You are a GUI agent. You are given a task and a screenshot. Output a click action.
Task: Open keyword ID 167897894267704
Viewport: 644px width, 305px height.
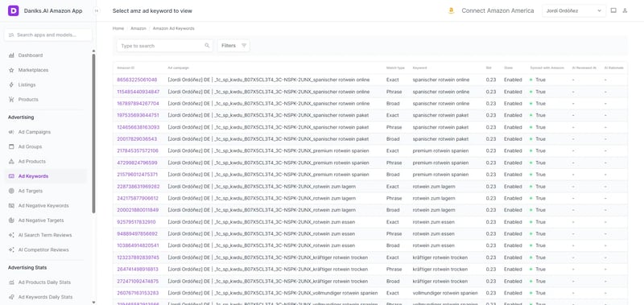(x=138, y=104)
